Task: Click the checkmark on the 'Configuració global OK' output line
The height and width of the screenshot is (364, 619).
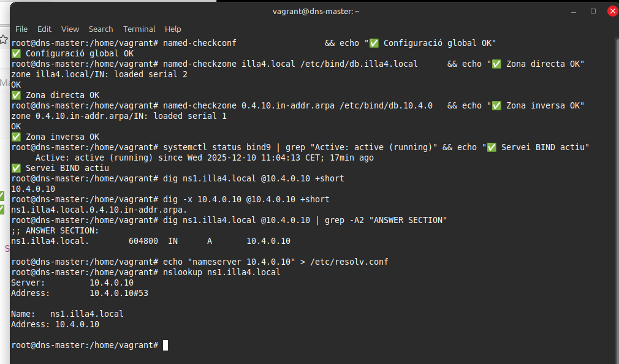Action: click(x=16, y=53)
